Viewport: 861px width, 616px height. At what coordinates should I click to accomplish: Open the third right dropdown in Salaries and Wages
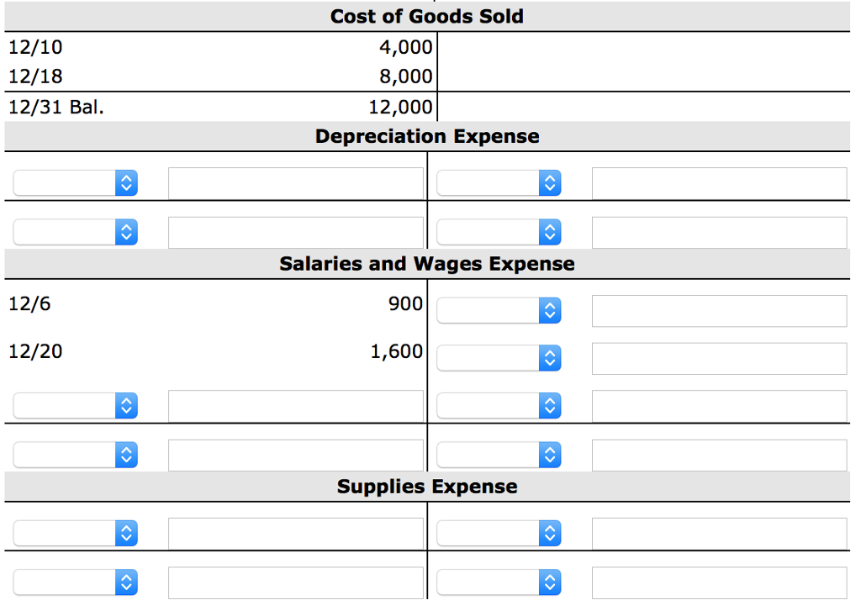pyautogui.click(x=499, y=406)
